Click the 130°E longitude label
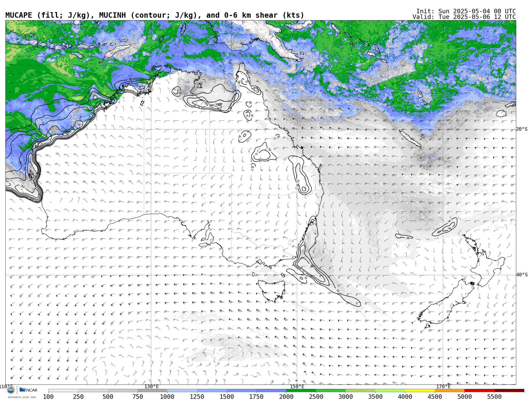The image size is (532, 400). click(x=151, y=386)
